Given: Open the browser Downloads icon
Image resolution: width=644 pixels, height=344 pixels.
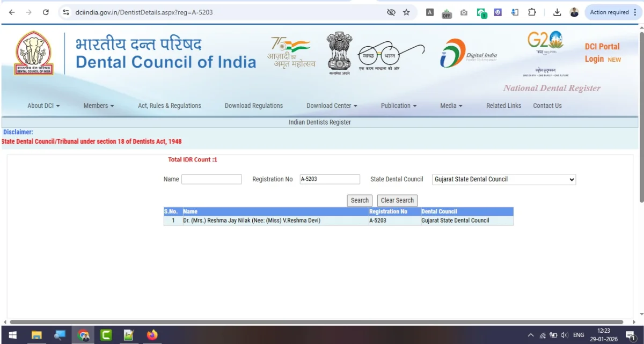Looking at the screenshot, I should pyautogui.click(x=557, y=12).
